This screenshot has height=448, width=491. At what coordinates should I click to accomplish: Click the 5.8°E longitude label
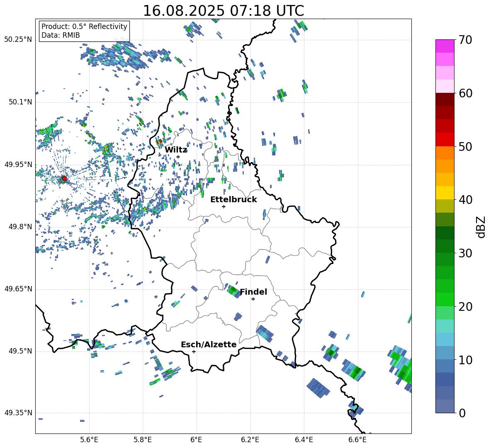click(x=143, y=440)
